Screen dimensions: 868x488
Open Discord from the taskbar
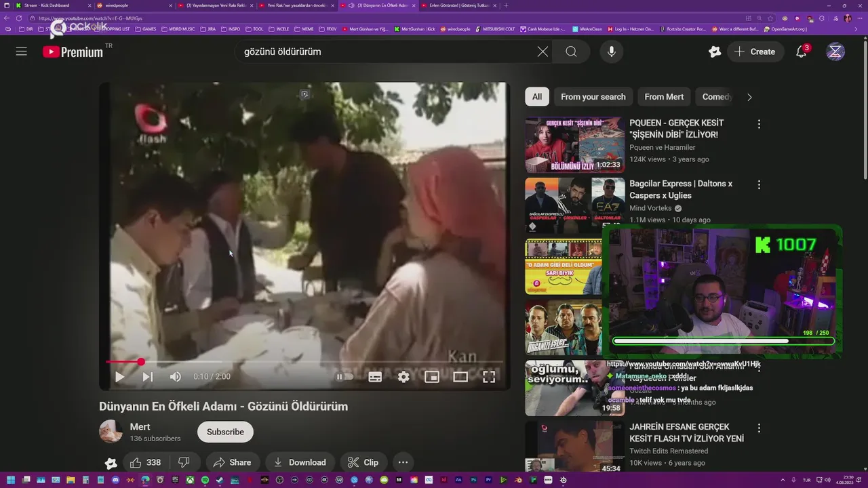115,480
